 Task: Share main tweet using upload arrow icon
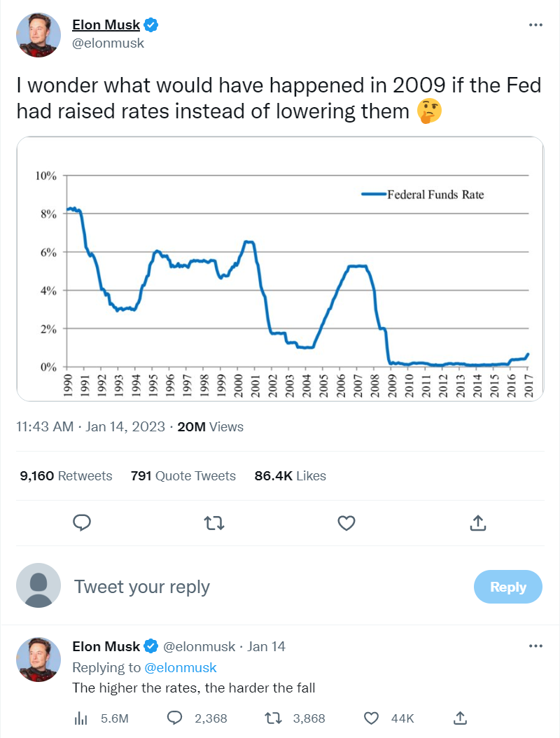(477, 522)
